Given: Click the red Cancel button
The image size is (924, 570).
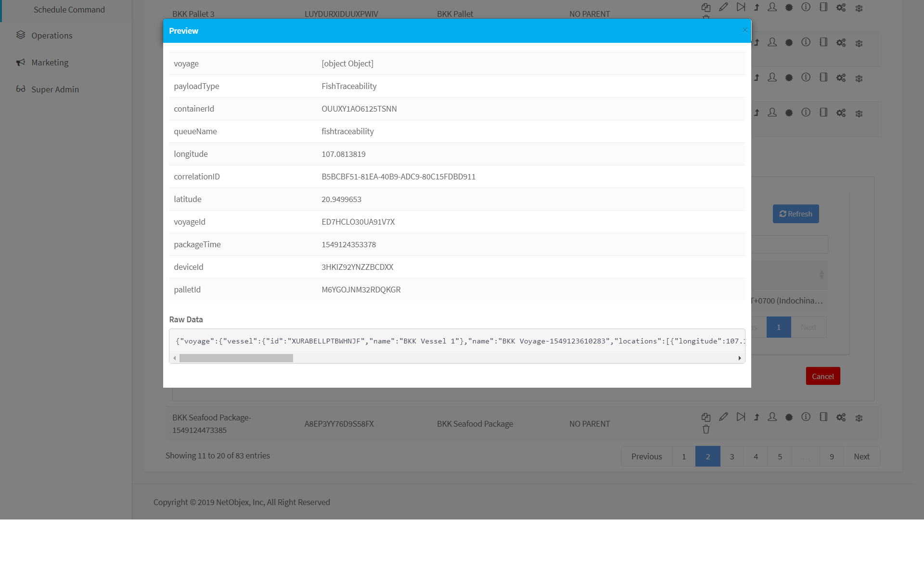Looking at the screenshot, I should (822, 376).
